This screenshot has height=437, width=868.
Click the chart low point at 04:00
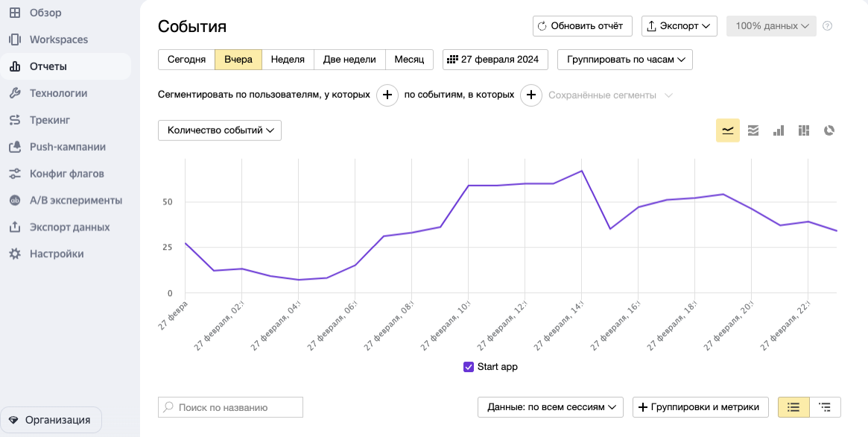point(298,280)
